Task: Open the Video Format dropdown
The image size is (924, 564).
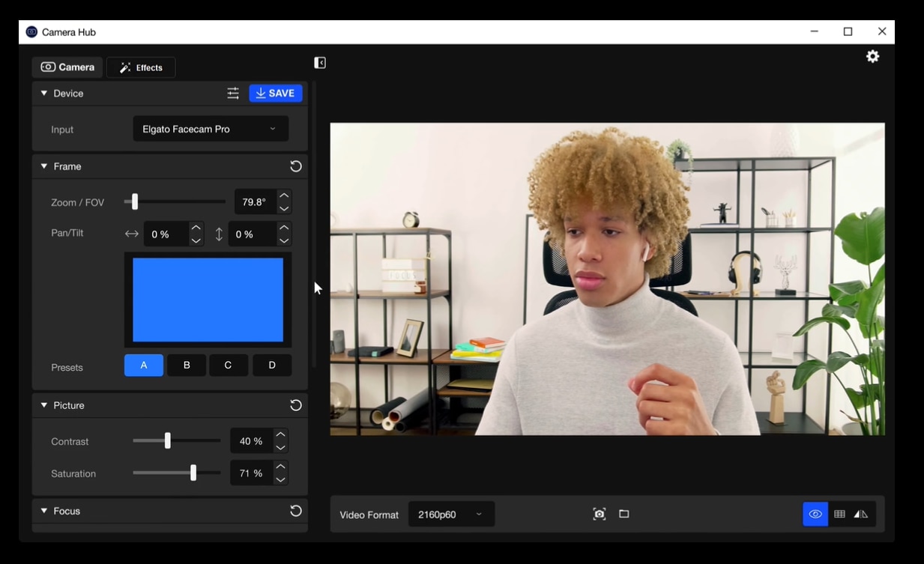Action: point(450,515)
